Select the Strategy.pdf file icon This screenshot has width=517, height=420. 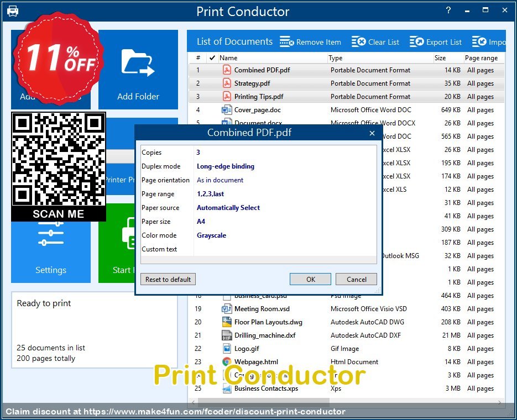click(227, 83)
